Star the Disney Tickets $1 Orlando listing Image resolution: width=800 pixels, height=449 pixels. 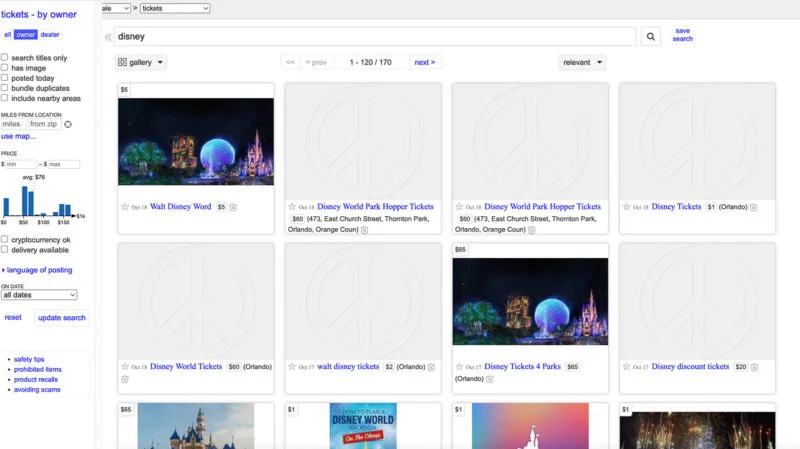pos(627,207)
